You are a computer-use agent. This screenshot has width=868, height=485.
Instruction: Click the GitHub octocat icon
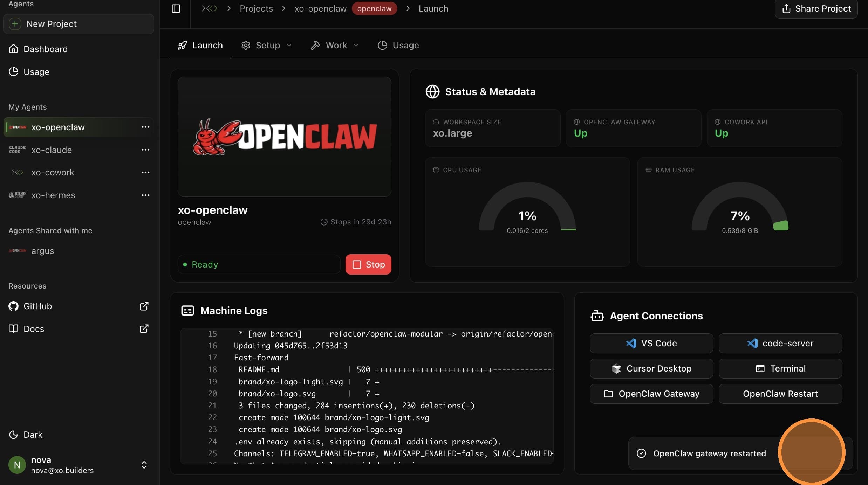pos(13,306)
